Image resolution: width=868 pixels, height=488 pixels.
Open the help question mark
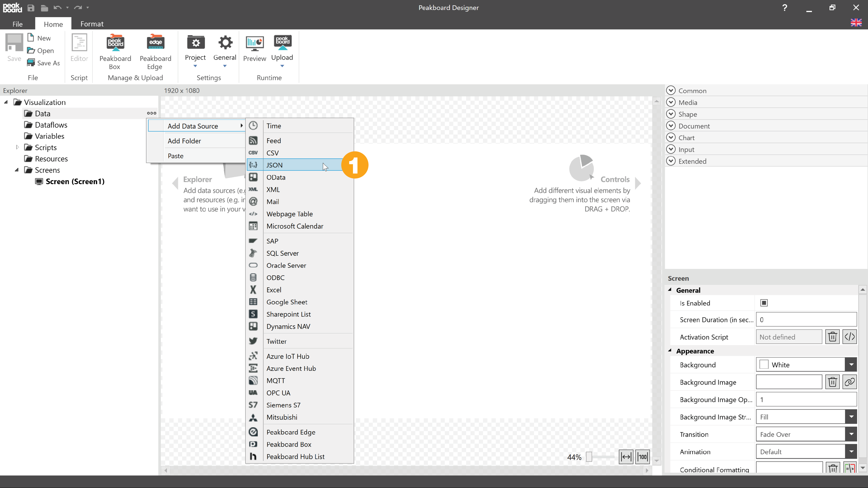click(785, 7)
